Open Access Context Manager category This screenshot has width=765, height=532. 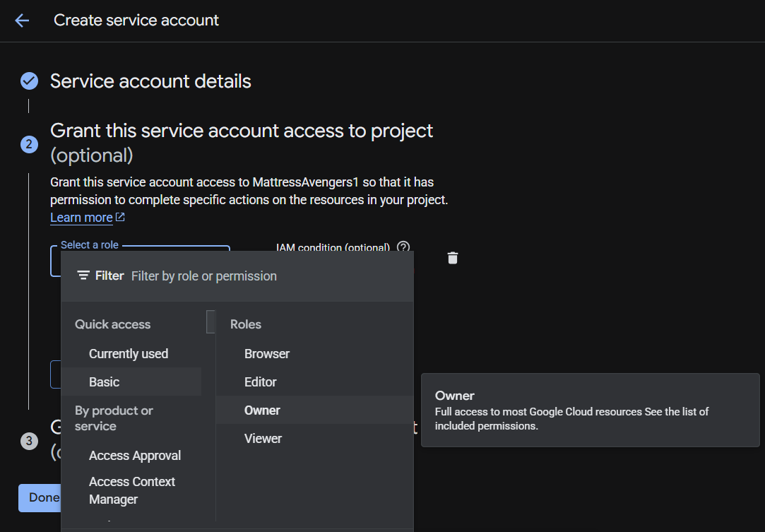click(132, 490)
